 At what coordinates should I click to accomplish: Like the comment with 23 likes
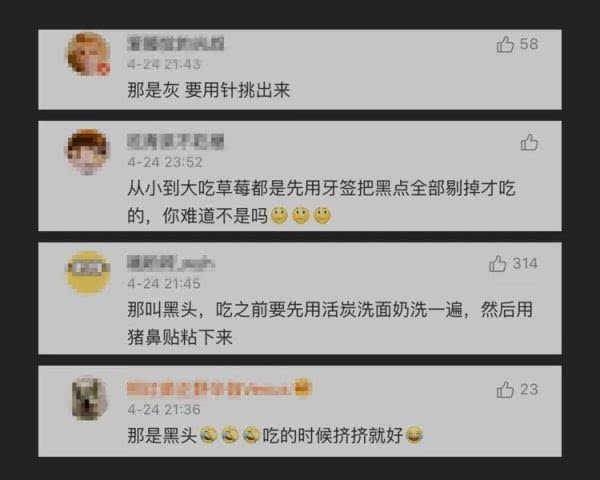[x=505, y=390]
